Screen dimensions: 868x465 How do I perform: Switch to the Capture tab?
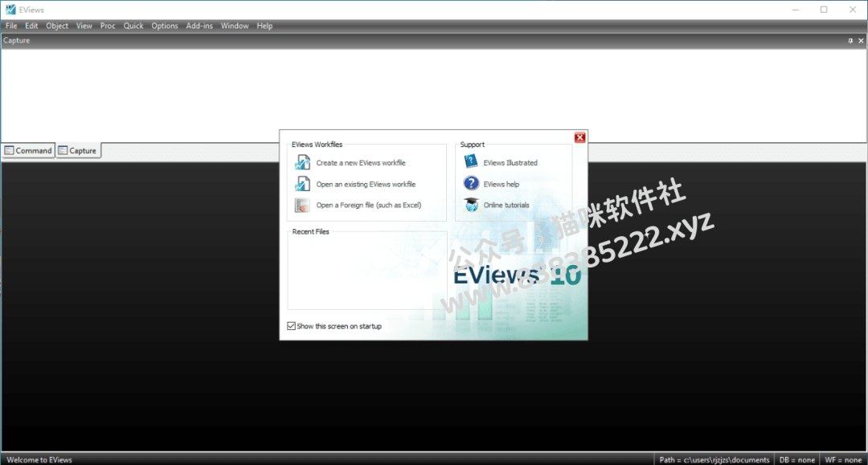click(78, 150)
